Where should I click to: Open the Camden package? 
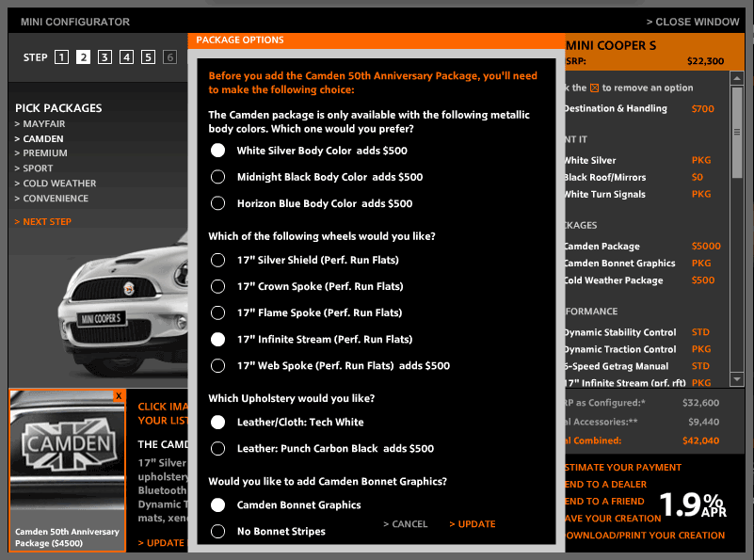click(x=39, y=139)
